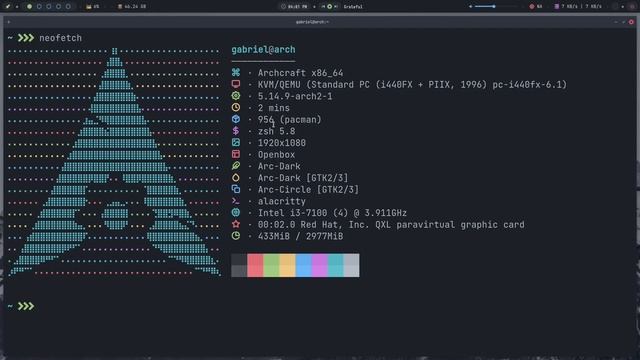Screen dimensions: 640x360
Task: Click the clock showing 06:01 PM
Action: pyautogui.click(x=294, y=7)
